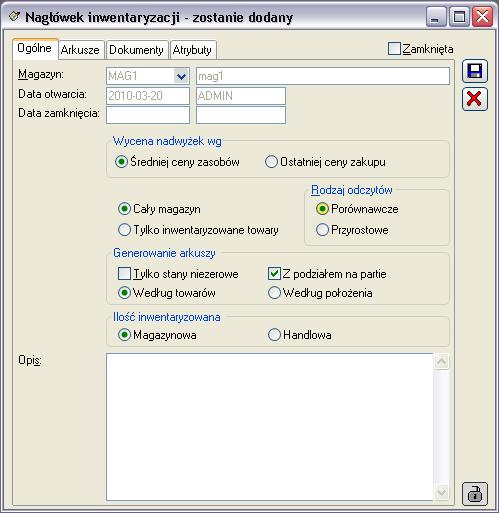
Task: Switch to the Ogólne tab
Action: click(x=35, y=48)
